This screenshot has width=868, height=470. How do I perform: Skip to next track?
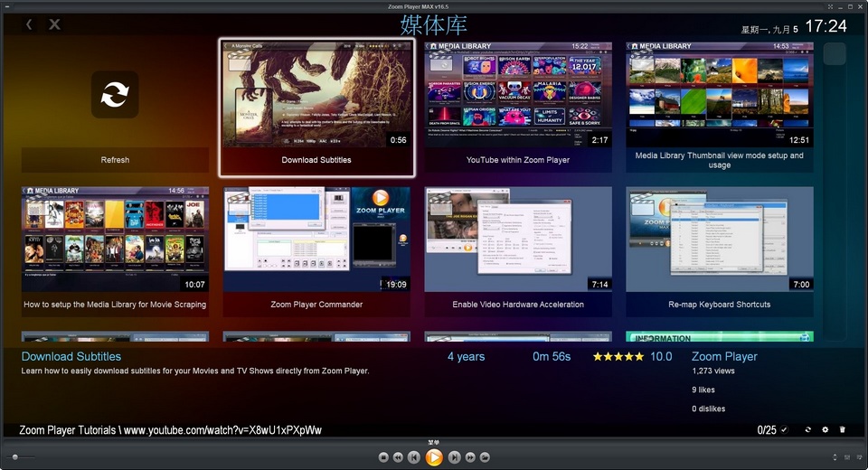pos(455,457)
